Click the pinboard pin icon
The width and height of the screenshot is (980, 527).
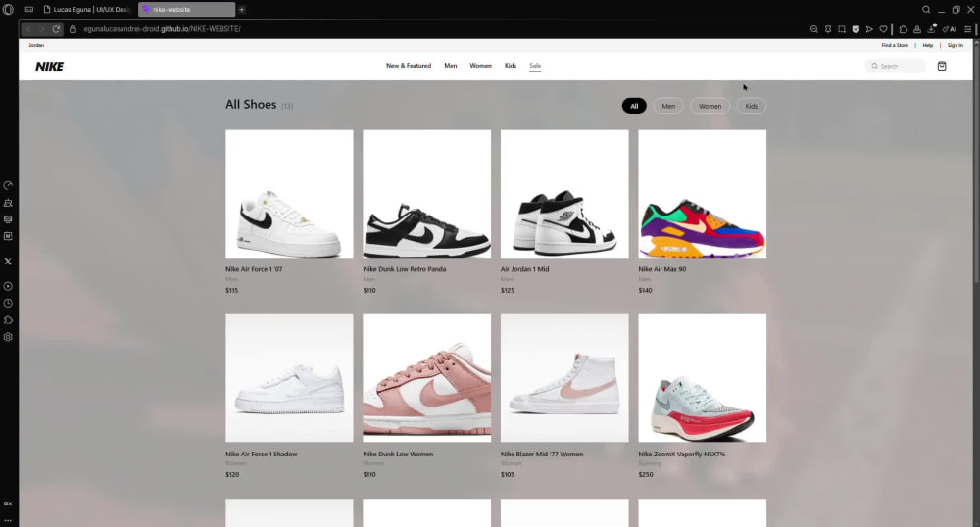point(828,29)
